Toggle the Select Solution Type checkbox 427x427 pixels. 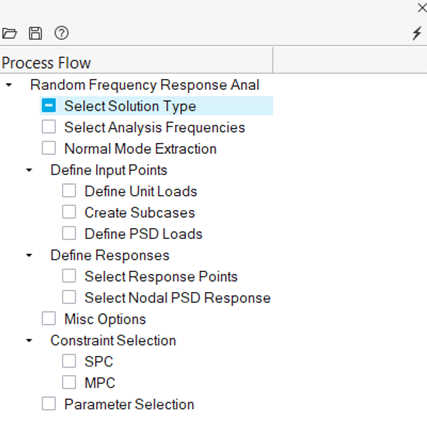pos(49,106)
